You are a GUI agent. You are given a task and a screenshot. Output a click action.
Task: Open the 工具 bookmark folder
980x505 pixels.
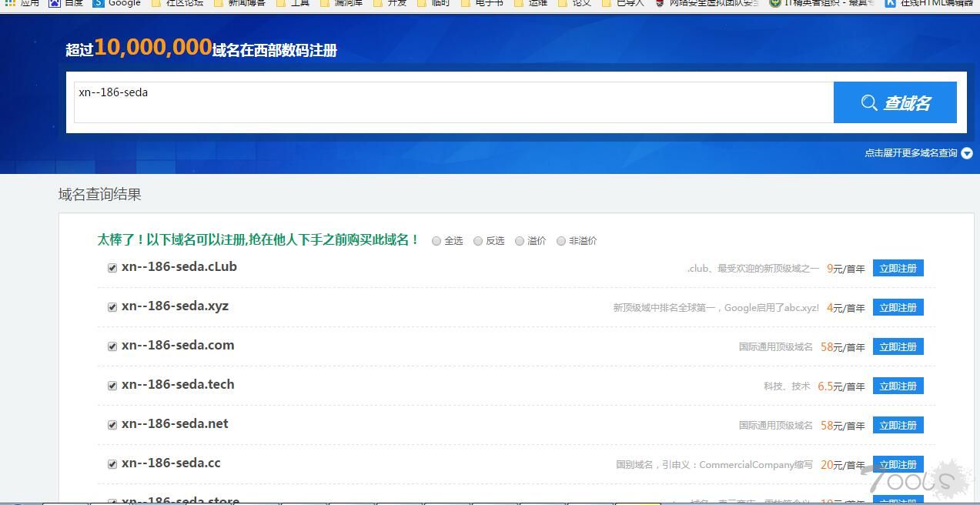[x=293, y=3]
